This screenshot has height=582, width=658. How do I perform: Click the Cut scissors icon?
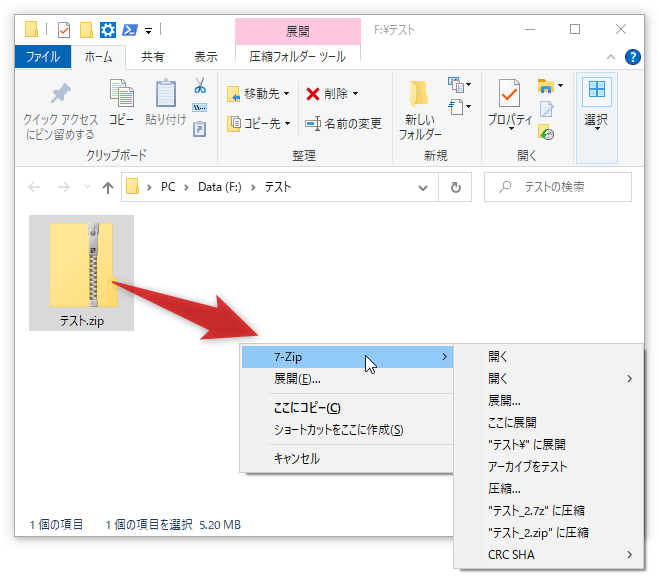click(200, 85)
